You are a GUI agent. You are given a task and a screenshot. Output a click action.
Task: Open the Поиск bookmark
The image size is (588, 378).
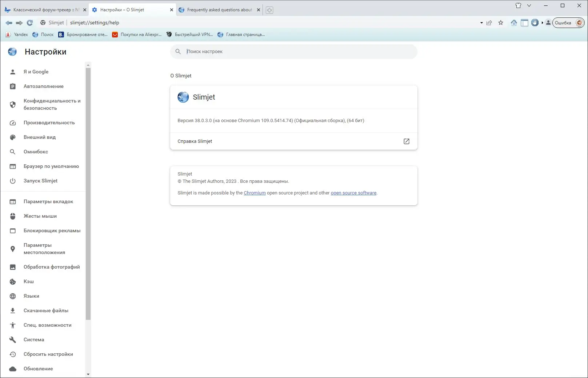[x=43, y=35]
